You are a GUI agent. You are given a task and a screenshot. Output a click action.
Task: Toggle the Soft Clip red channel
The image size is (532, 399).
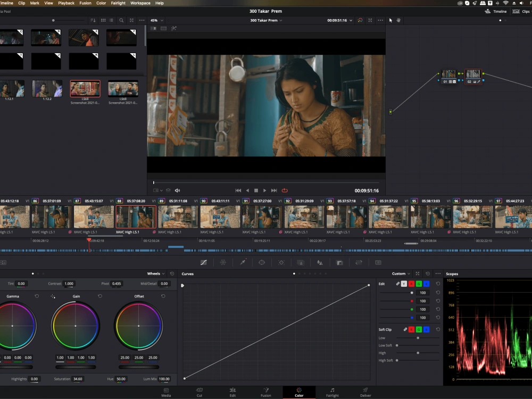pyautogui.click(x=411, y=329)
